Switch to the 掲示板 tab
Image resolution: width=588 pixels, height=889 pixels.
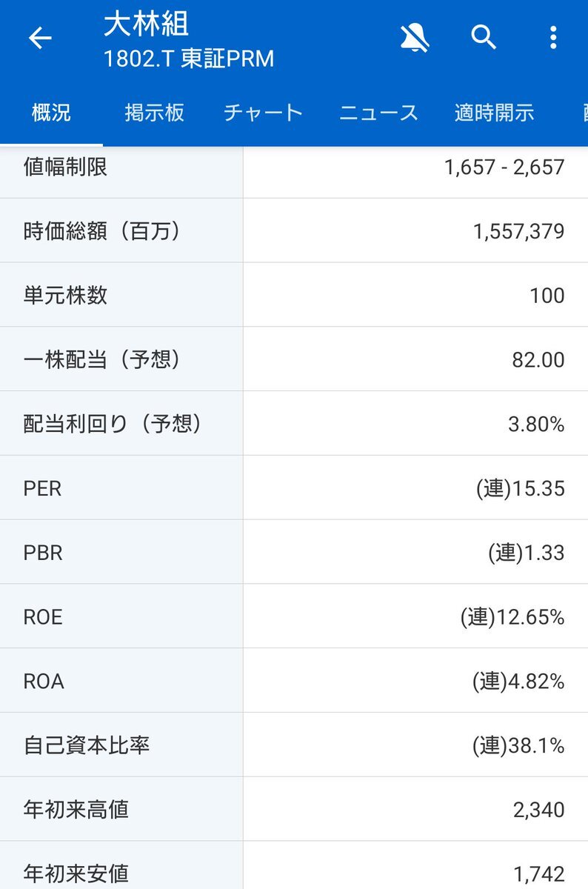154,113
